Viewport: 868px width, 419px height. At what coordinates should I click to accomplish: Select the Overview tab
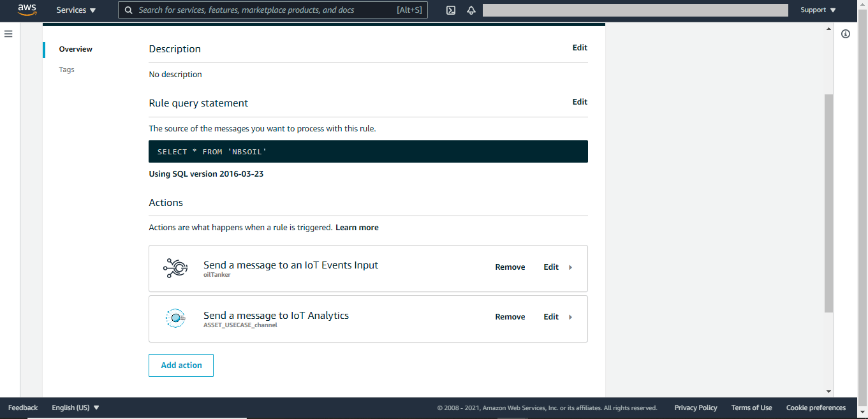tap(76, 49)
